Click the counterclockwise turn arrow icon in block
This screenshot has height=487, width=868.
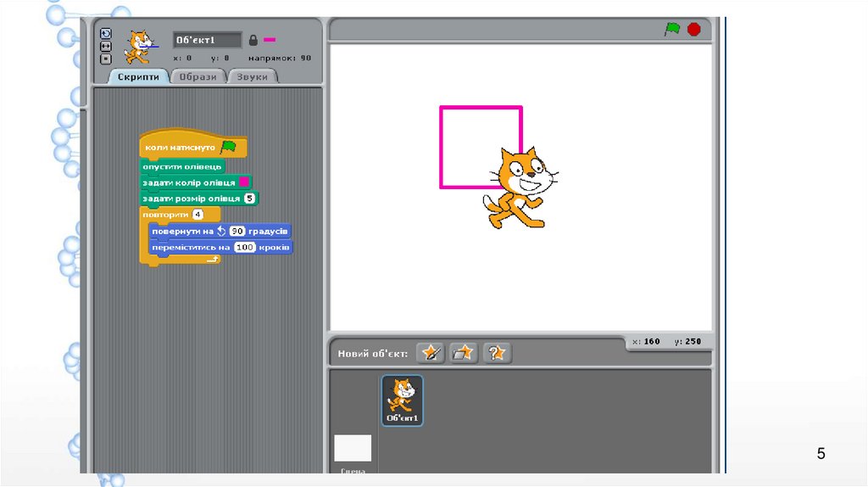[x=221, y=231]
